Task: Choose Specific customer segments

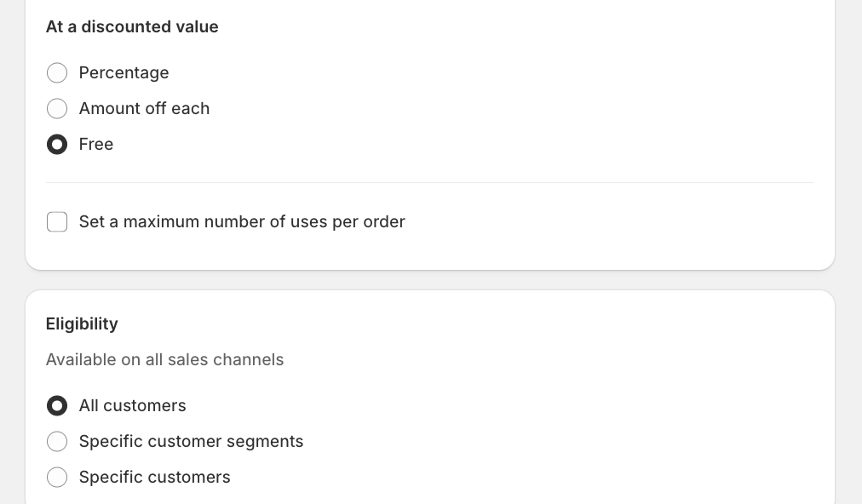Action: (x=57, y=442)
